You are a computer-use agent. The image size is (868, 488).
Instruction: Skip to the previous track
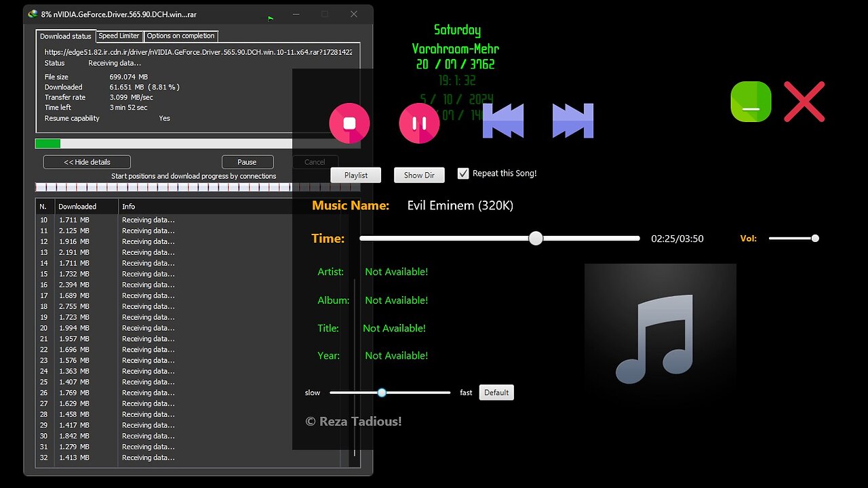point(503,121)
